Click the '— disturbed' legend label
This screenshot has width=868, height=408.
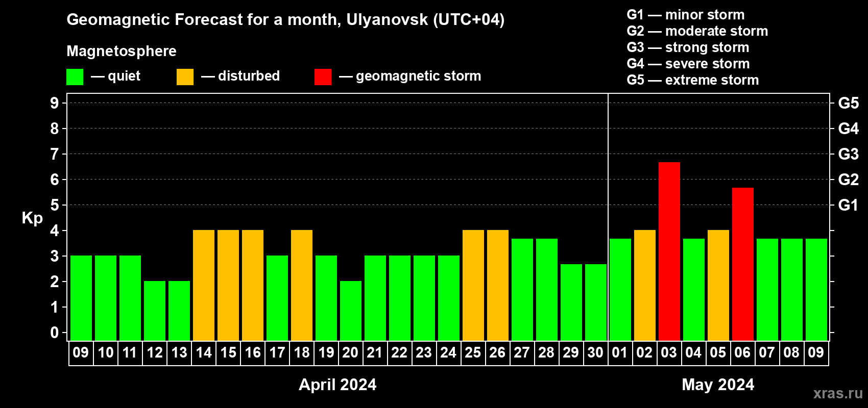click(x=240, y=76)
